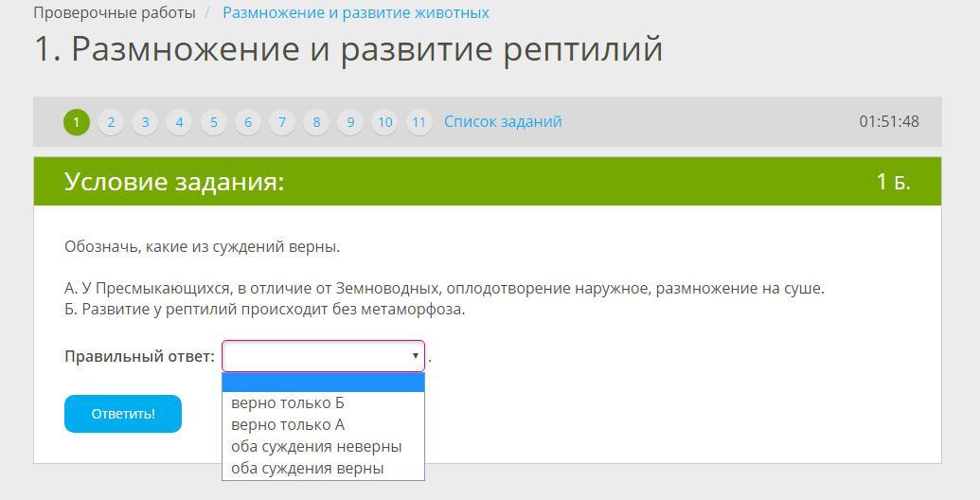Screen dimensions: 980x500
Task: Select the blank highlighted dropdown option
Action: [323, 383]
